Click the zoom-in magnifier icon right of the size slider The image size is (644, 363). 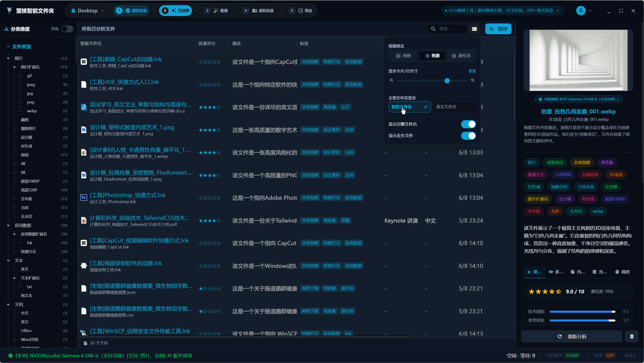click(473, 80)
